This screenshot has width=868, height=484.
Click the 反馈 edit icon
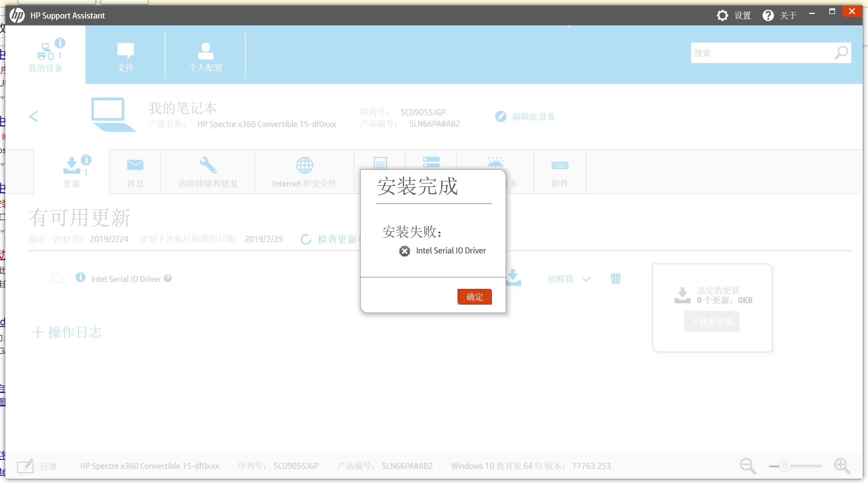[25, 466]
